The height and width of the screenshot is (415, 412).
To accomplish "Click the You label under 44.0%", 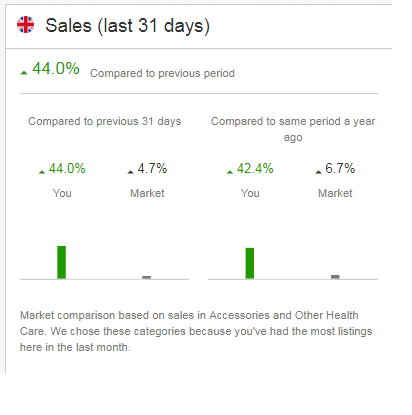I will coord(62,193).
